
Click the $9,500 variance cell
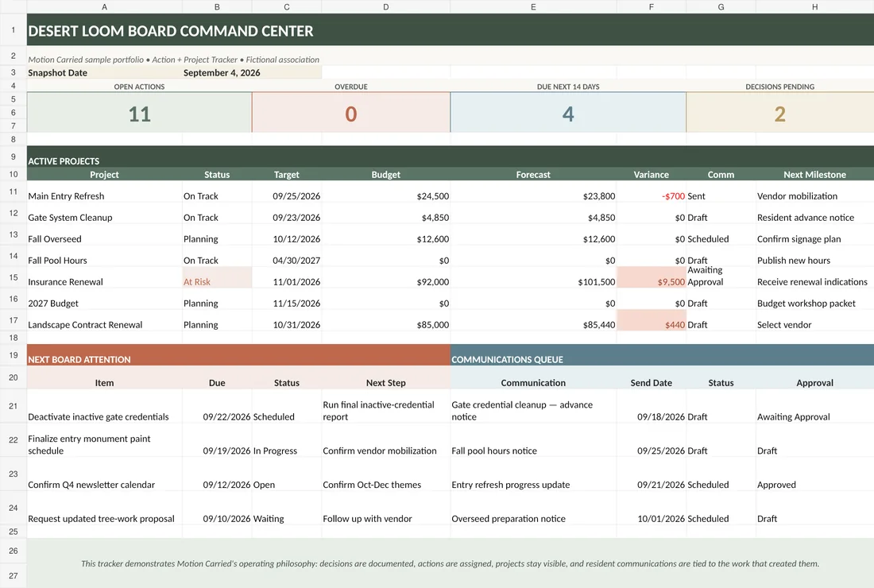tap(651, 277)
